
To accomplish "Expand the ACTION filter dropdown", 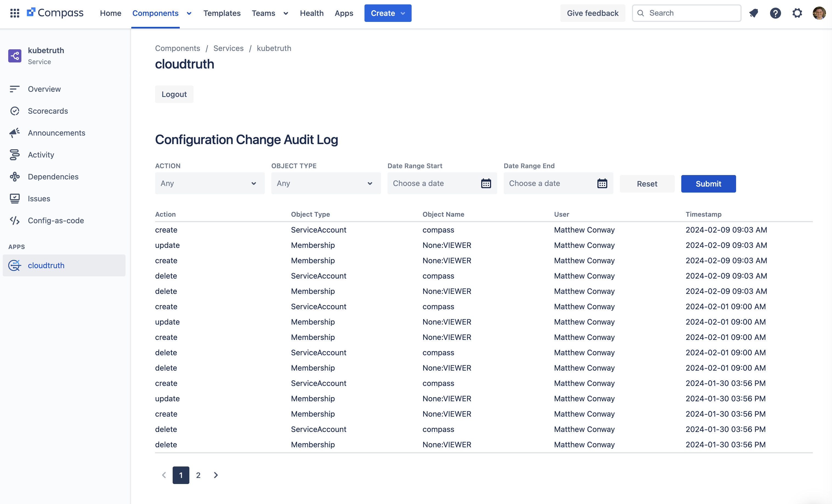I will [209, 183].
